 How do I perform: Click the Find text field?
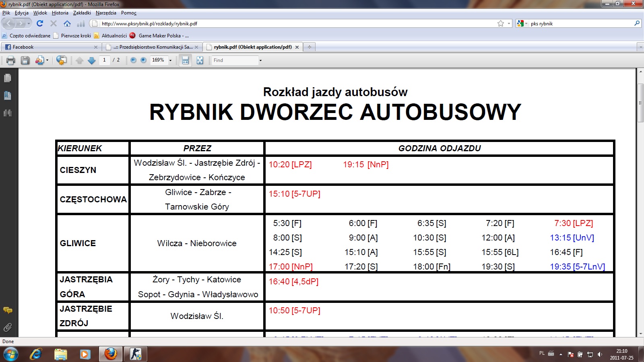(235, 60)
